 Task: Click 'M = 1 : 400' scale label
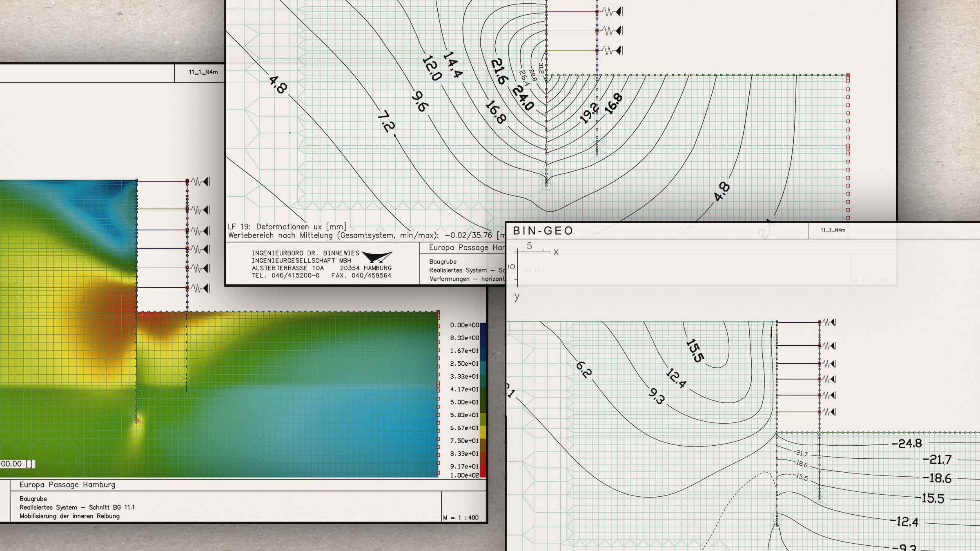click(x=461, y=518)
